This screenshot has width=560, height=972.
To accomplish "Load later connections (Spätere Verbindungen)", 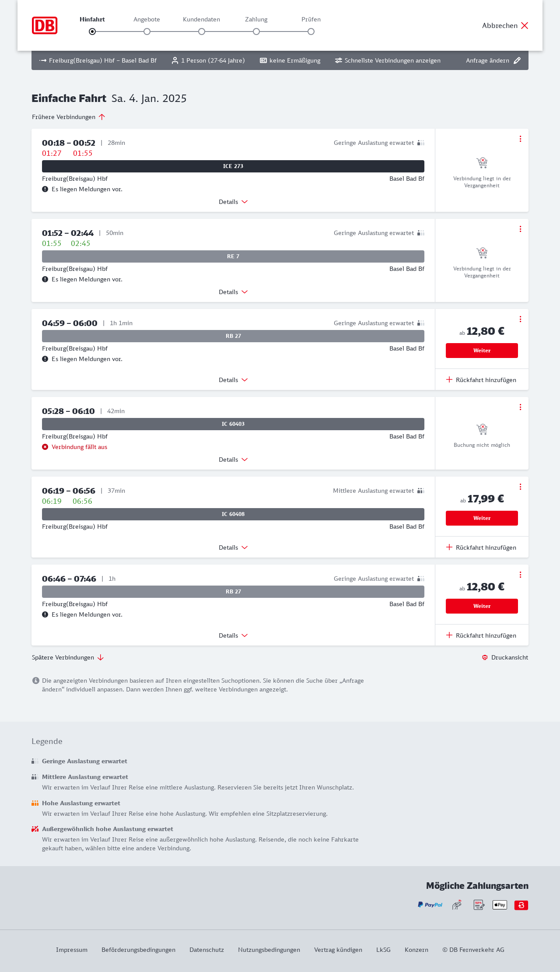I will point(67,657).
